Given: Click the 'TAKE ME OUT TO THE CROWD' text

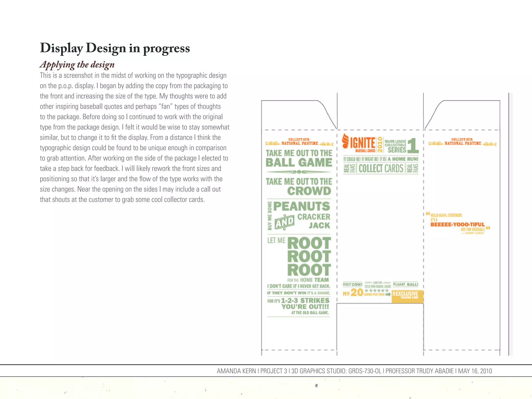Looking at the screenshot, I should tap(299, 187).
